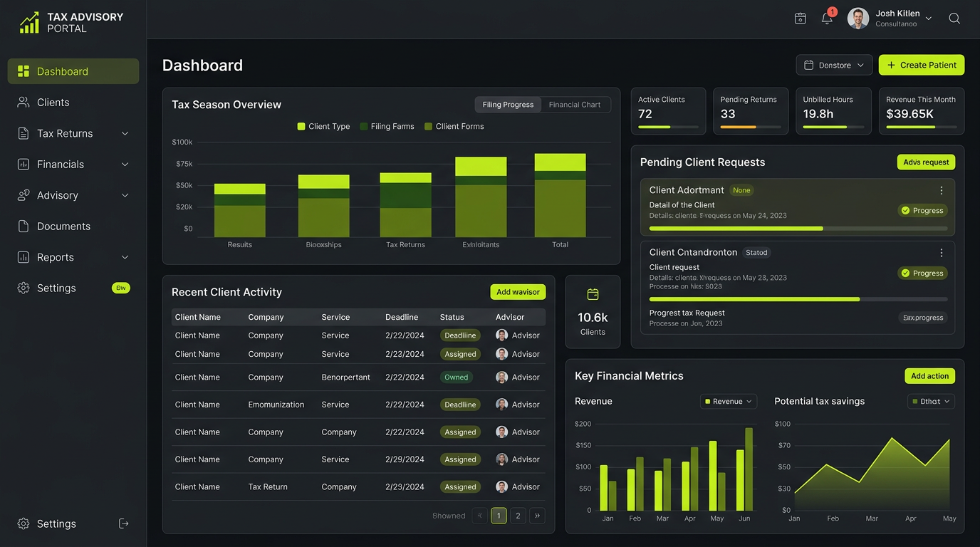Image resolution: width=980 pixels, height=547 pixels.
Task: Click the Create Patient button
Action: coord(922,65)
